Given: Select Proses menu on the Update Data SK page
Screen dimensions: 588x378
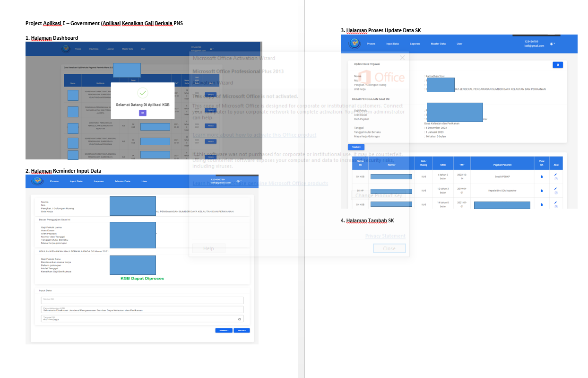Looking at the screenshot, I should 371,44.
